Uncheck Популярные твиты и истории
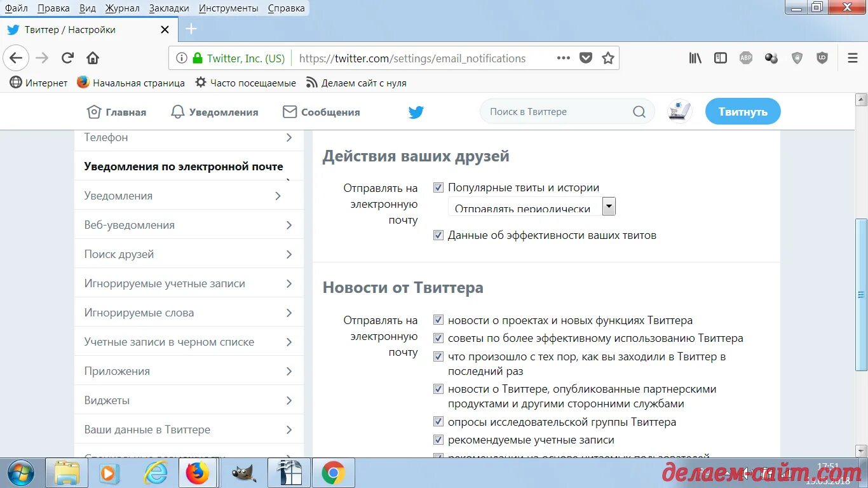868x488 pixels. 438,187
